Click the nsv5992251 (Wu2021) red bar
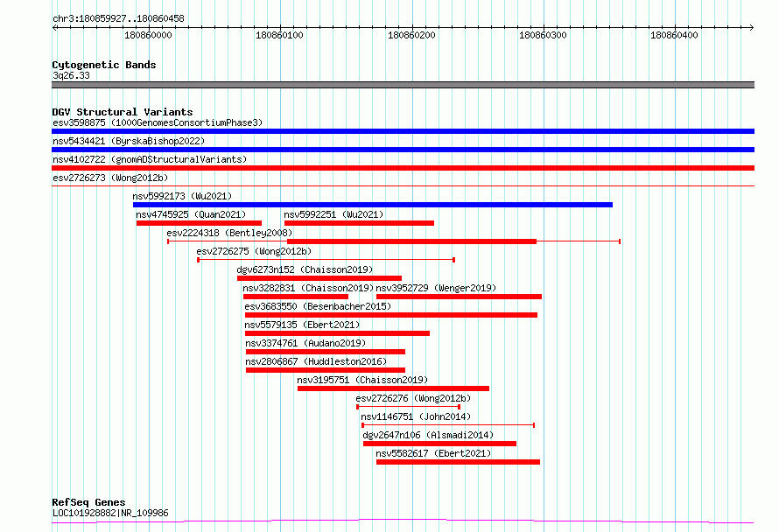 tap(359, 223)
